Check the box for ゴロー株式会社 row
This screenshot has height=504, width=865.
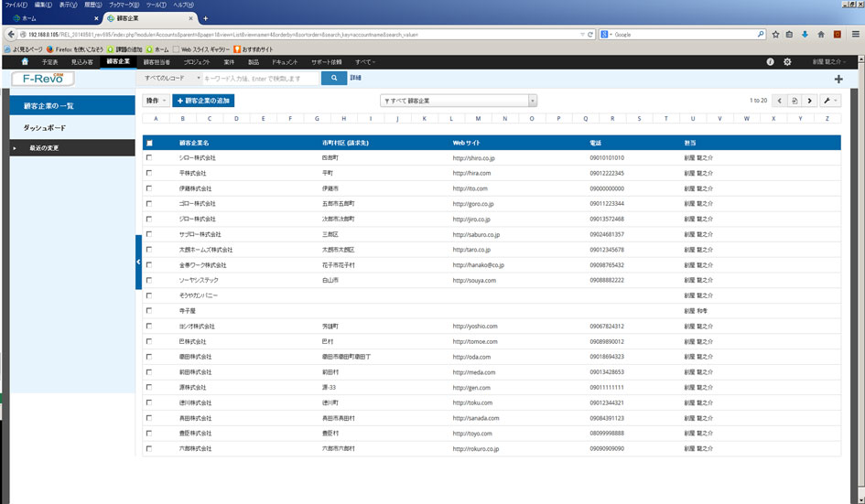coord(149,203)
